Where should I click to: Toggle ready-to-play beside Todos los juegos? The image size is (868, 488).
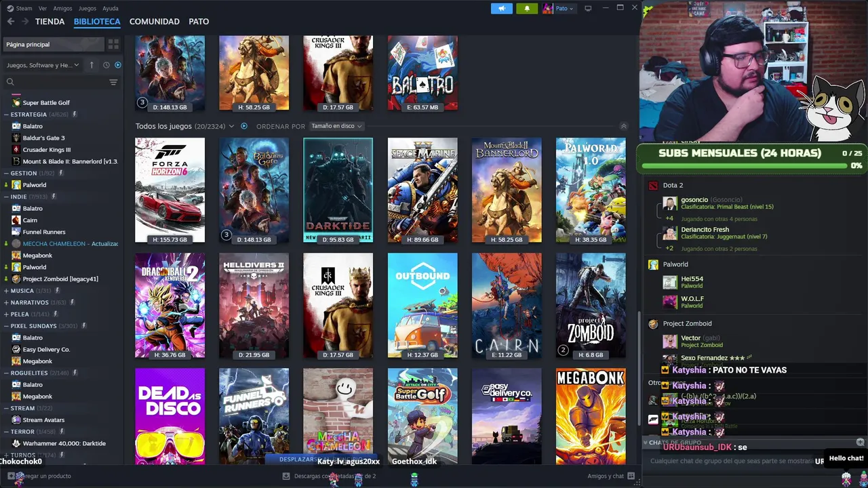pos(244,126)
